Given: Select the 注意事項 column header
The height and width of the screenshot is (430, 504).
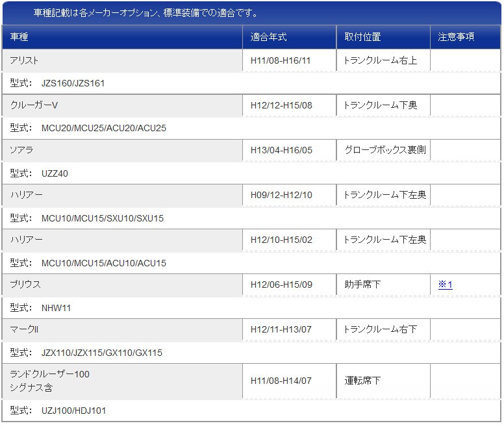Looking at the screenshot, I should pos(466,37).
